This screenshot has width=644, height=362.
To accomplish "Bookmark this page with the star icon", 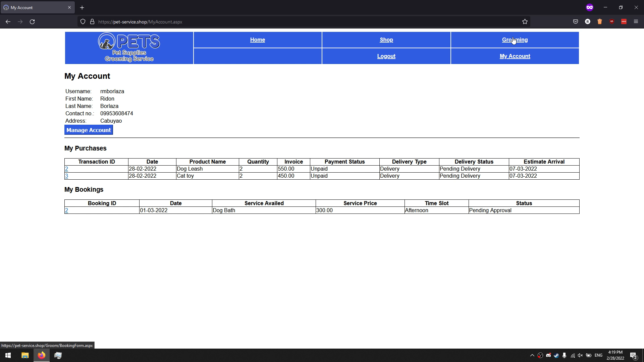I will [x=525, y=22].
